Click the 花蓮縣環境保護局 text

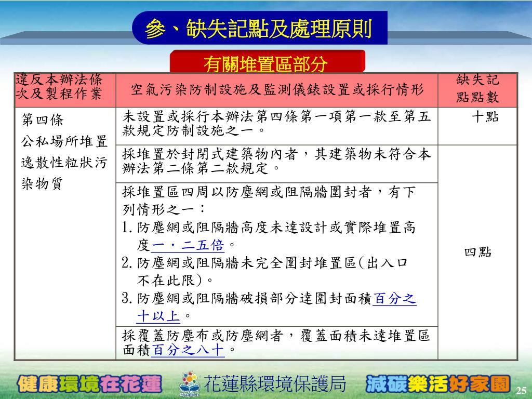(x=275, y=384)
